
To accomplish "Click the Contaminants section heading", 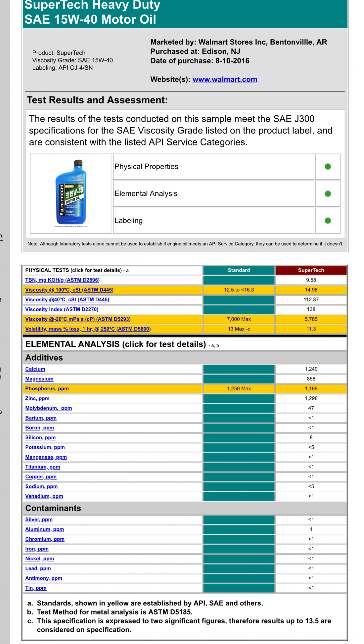I will [x=53, y=508].
